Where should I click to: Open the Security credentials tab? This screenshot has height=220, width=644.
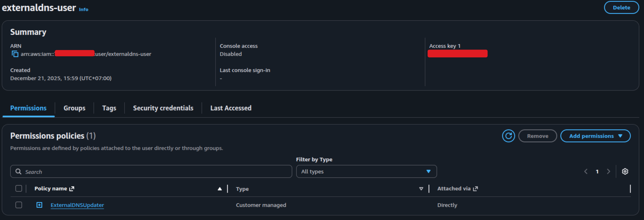tap(163, 108)
